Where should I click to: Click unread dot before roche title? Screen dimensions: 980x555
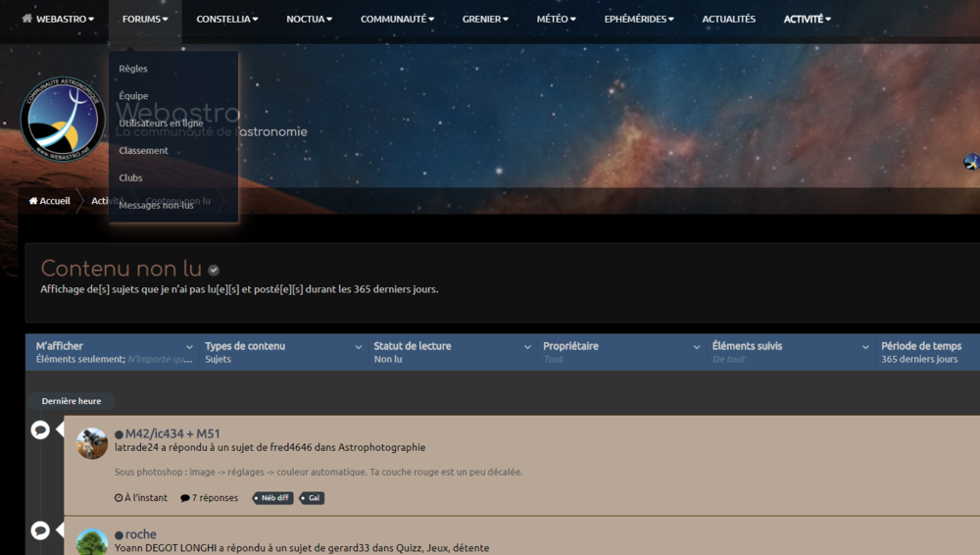[119, 535]
